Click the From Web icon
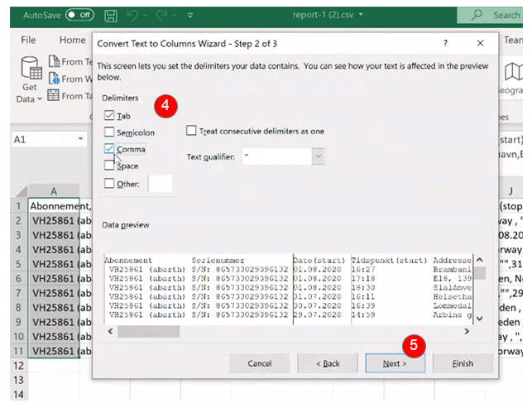Screen dimensions: 532x408 coord(54,79)
